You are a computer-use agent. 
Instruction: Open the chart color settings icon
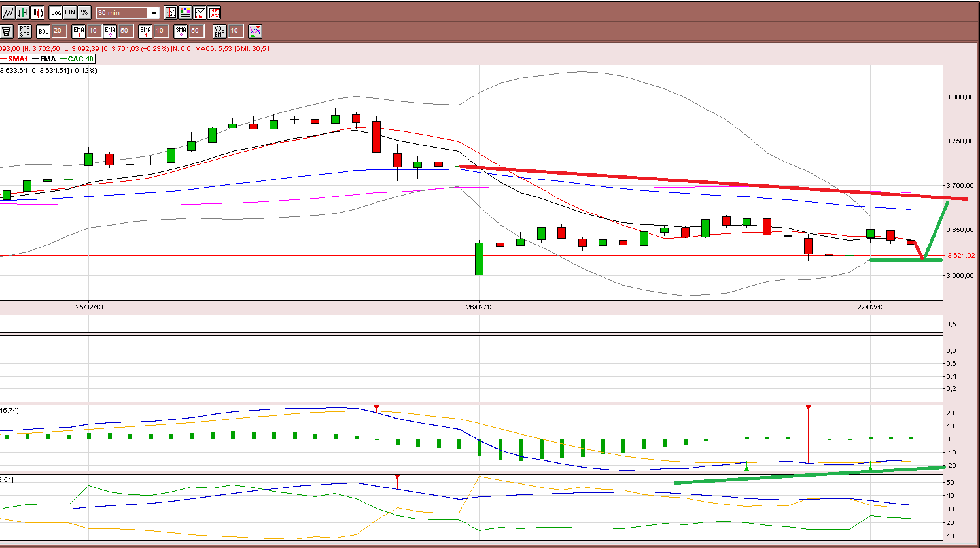tap(185, 12)
